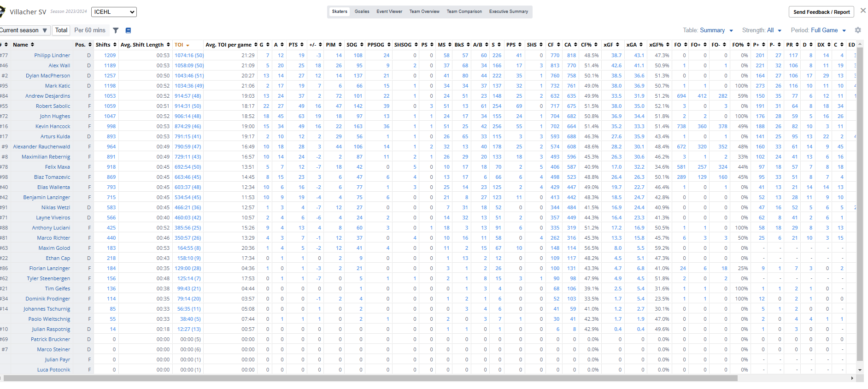868x389 pixels.
Task: Click the TOI descending sort arrow
Action: pyautogui.click(x=188, y=45)
